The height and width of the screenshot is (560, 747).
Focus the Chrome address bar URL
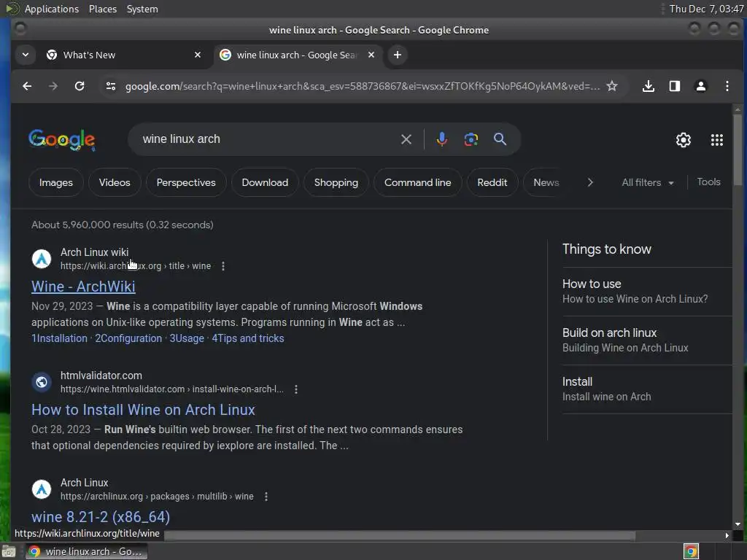pyautogui.click(x=362, y=86)
